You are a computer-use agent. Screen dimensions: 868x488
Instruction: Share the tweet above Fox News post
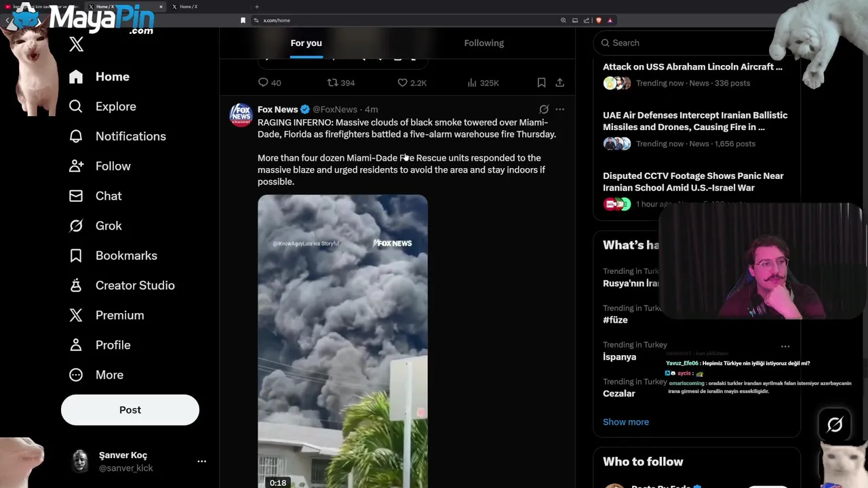click(559, 83)
